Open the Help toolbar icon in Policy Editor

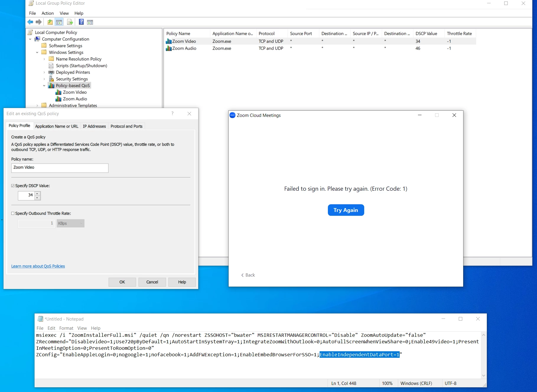(x=81, y=22)
